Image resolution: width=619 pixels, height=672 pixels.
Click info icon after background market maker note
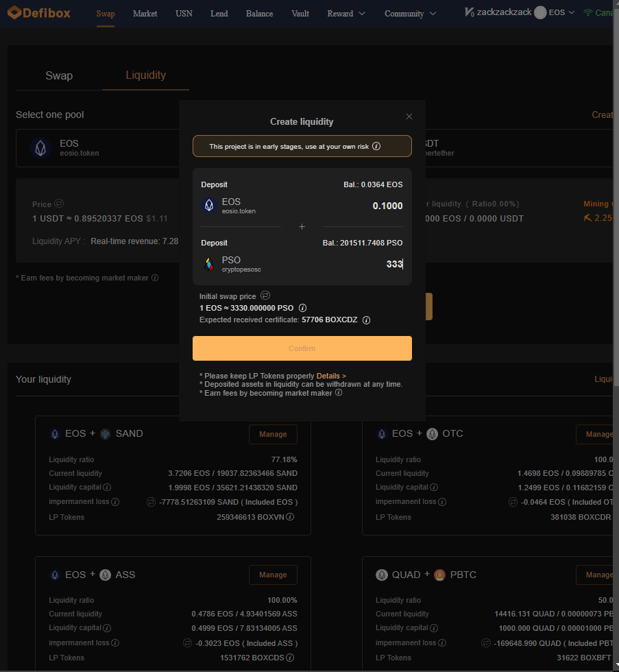pyautogui.click(x=155, y=278)
